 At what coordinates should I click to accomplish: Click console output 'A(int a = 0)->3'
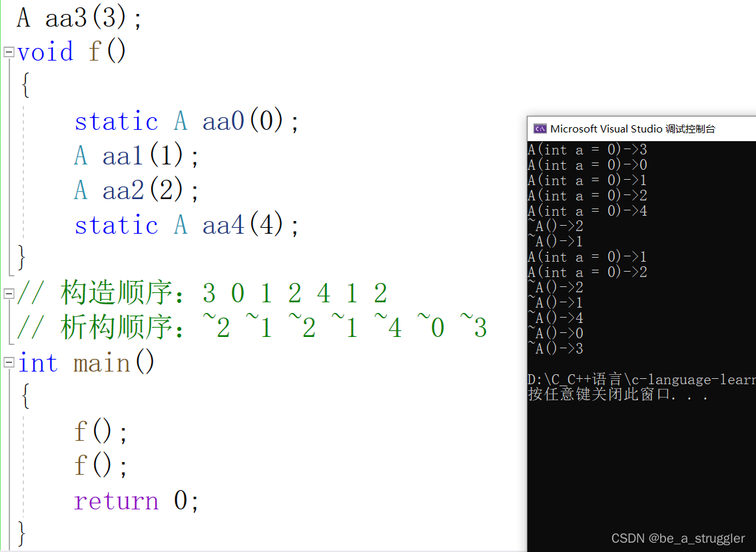[x=587, y=150]
